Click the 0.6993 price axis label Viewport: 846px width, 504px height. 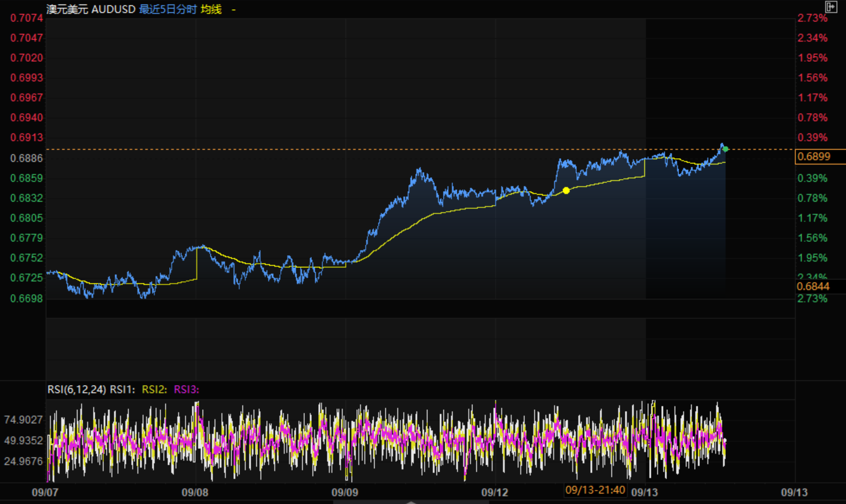(x=27, y=78)
